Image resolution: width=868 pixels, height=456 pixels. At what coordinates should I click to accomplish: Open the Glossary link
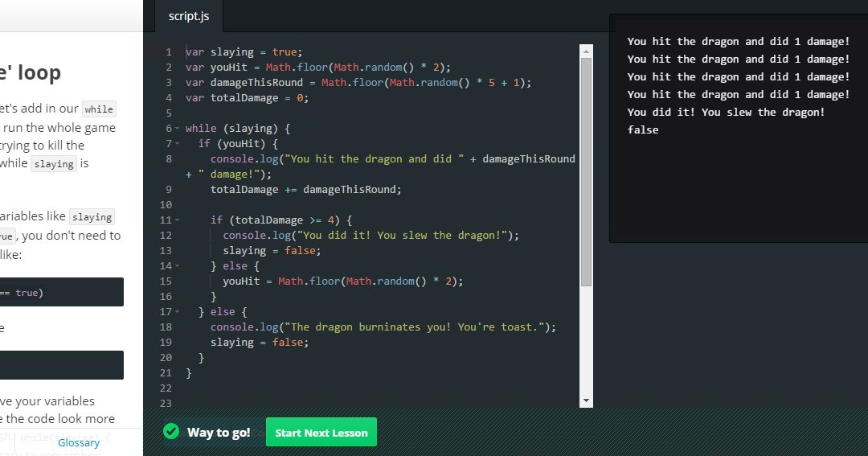[x=79, y=442]
